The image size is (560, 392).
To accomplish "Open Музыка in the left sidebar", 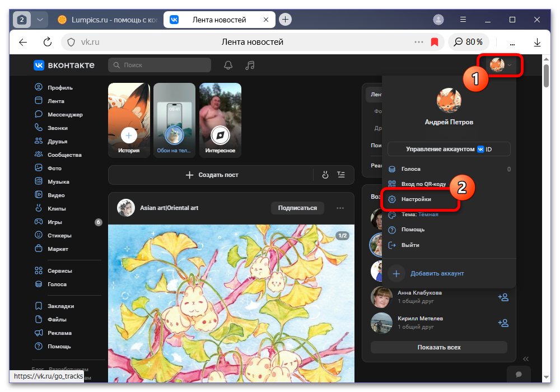I will coord(52,181).
